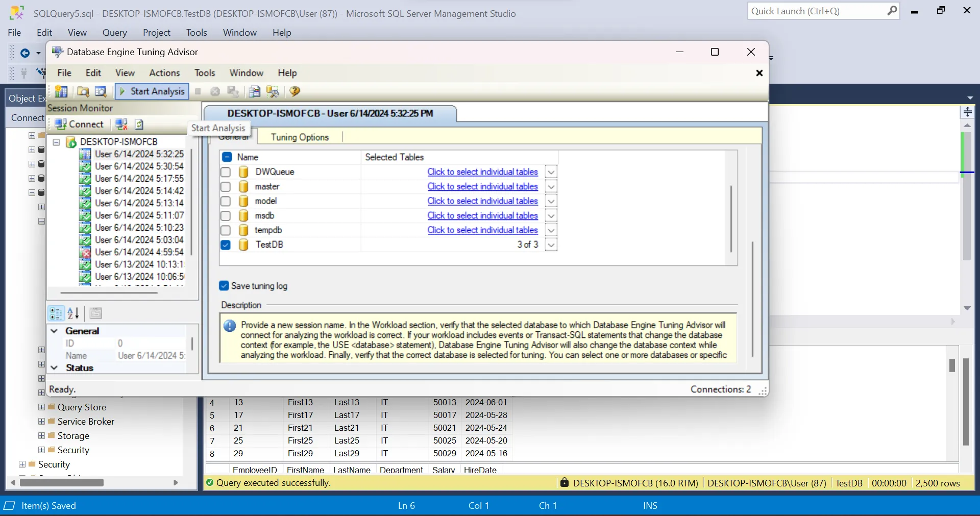
Task: Click the Refresh sessions icon in Session Monitor
Action: pos(139,124)
